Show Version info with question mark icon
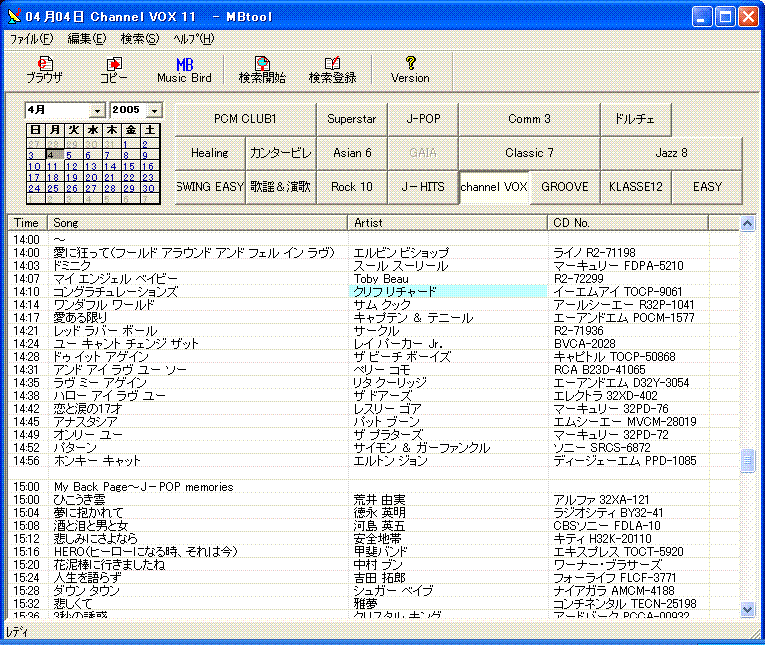 pos(410,70)
